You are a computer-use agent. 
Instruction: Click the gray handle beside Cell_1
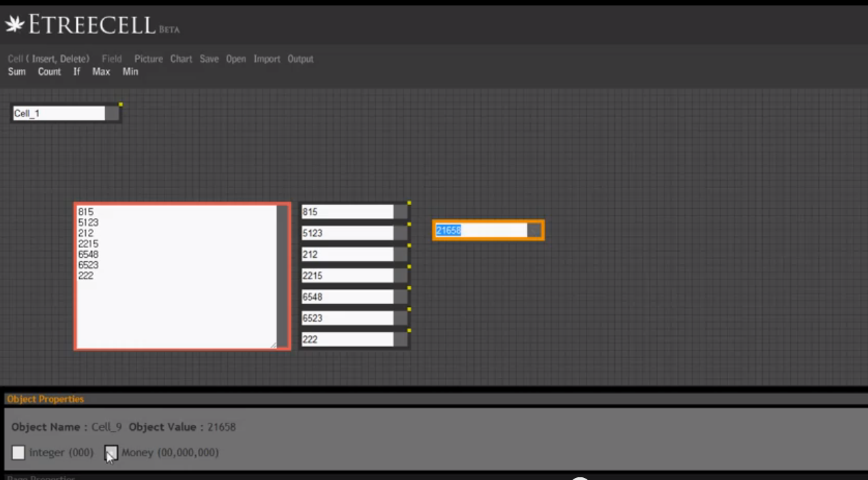[112, 113]
